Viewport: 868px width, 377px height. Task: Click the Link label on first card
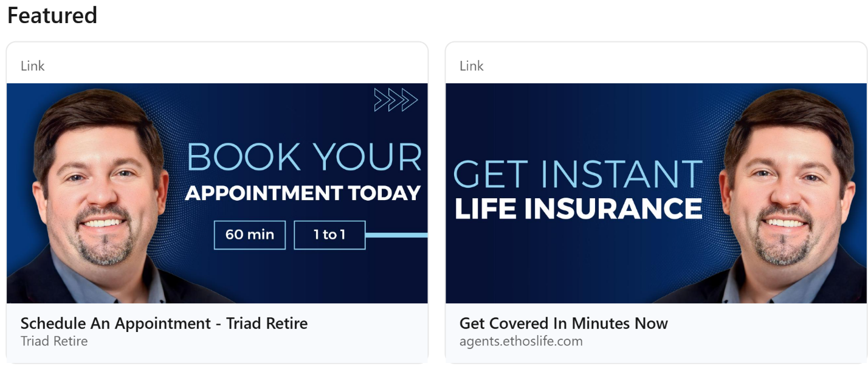(x=33, y=66)
